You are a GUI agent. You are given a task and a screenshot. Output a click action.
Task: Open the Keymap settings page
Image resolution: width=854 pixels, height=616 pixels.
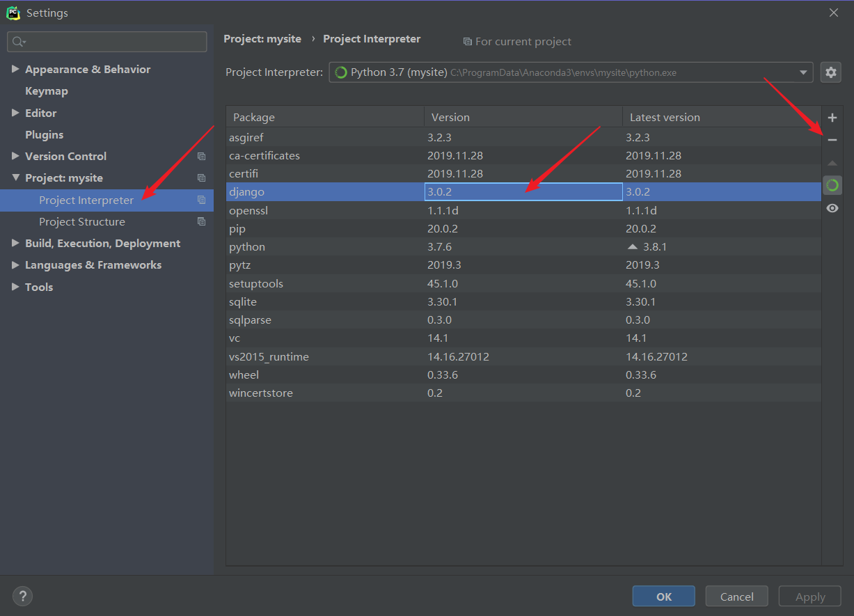[47, 91]
